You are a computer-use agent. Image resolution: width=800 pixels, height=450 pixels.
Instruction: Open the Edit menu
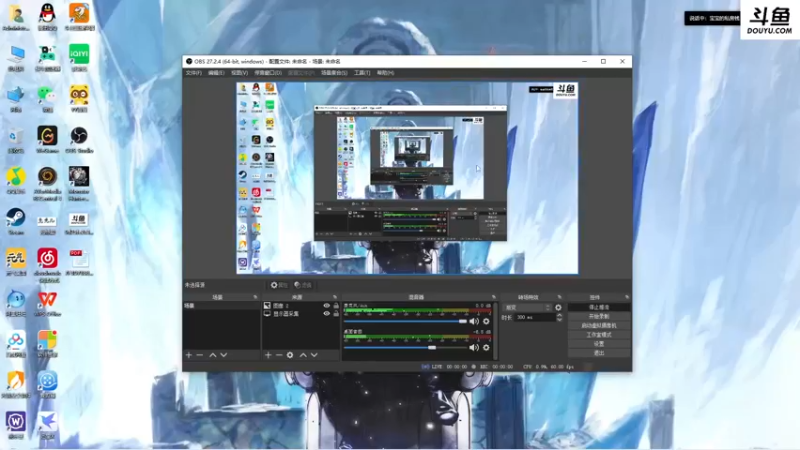(x=216, y=73)
